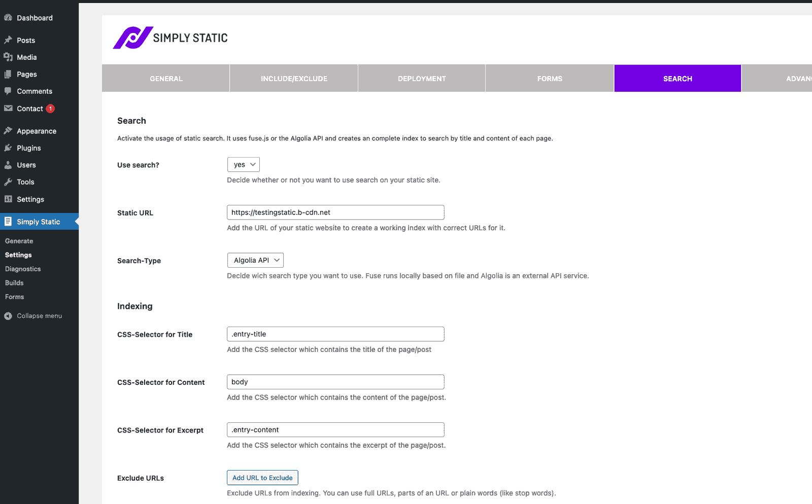
Task: Click the Simply Static purple logo
Action: [x=133, y=38]
